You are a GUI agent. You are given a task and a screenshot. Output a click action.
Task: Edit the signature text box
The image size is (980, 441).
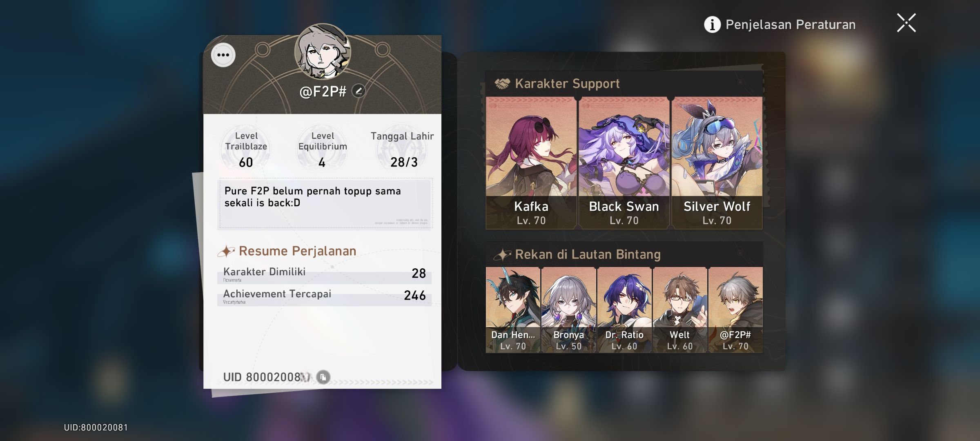(x=325, y=204)
